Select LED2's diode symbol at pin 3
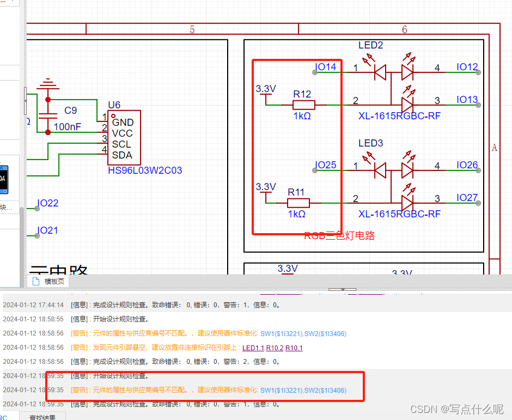512x420 pixels. 407,105
